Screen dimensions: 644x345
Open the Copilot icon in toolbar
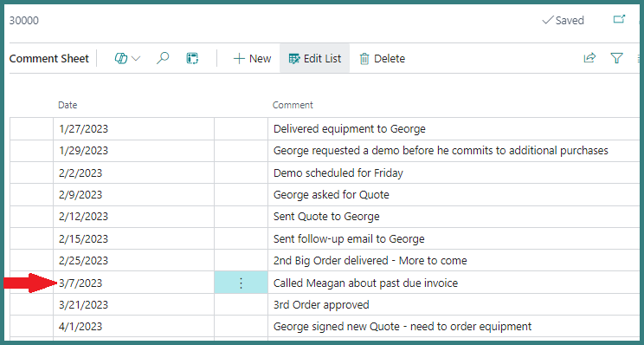(x=121, y=58)
